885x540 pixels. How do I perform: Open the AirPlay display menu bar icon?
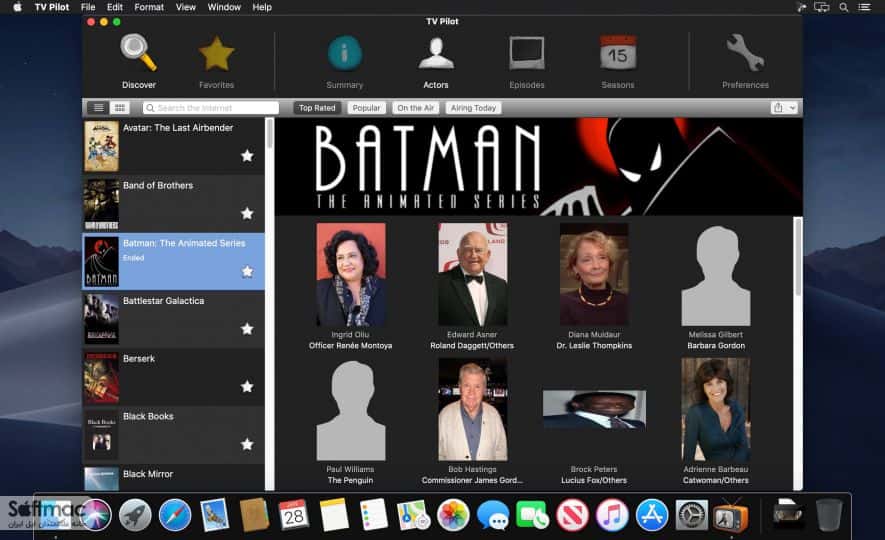coord(822,7)
